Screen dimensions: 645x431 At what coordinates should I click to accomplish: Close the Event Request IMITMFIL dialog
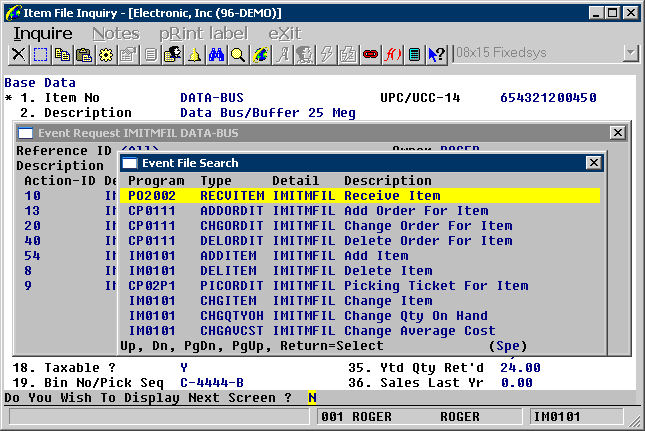click(617, 132)
